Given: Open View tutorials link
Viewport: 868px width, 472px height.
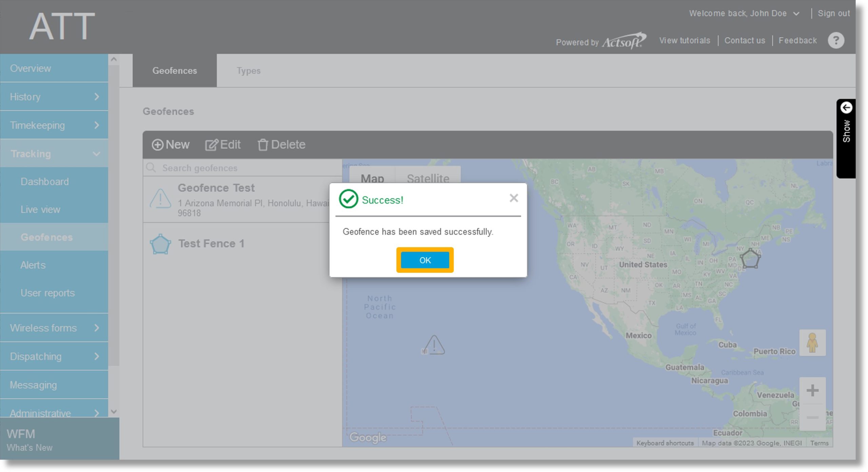Looking at the screenshot, I should pyautogui.click(x=685, y=41).
